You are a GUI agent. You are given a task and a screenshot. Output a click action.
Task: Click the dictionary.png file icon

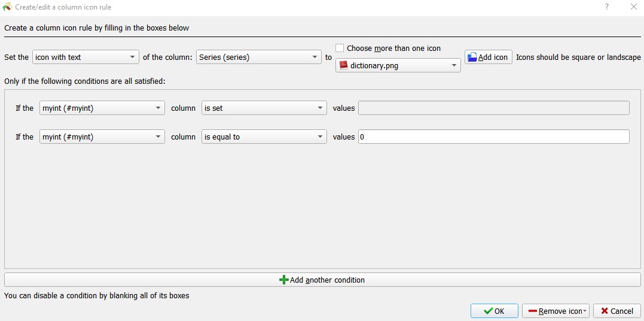(x=344, y=65)
